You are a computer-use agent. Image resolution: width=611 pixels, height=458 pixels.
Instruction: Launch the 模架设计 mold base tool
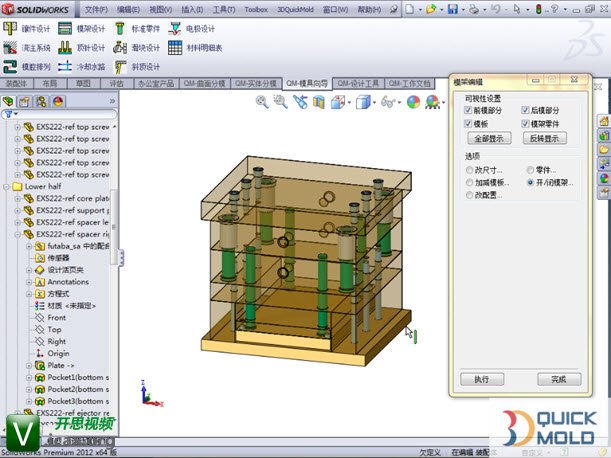[81, 28]
